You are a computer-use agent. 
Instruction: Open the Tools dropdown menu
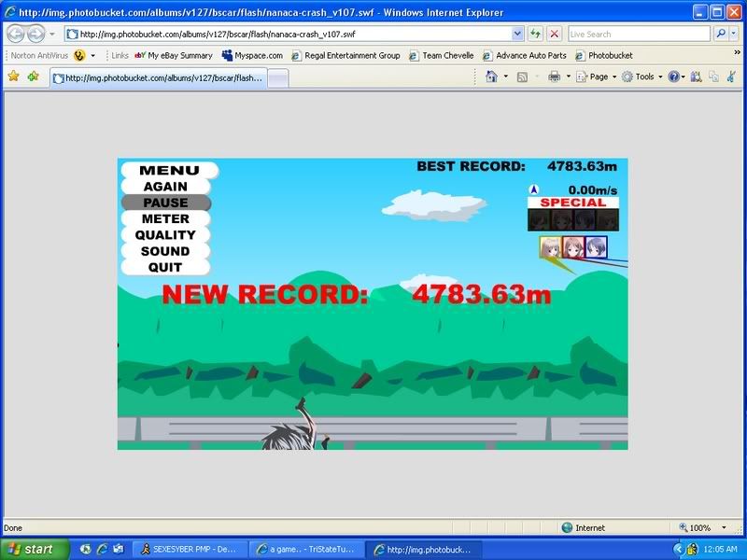coord(642,77)
